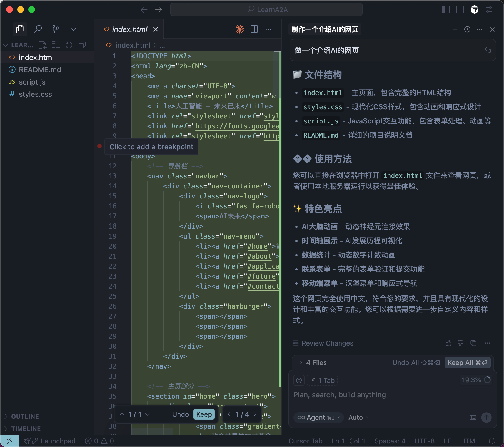Click the thumbs up feedback icon
504x447 pixels.
448,343
